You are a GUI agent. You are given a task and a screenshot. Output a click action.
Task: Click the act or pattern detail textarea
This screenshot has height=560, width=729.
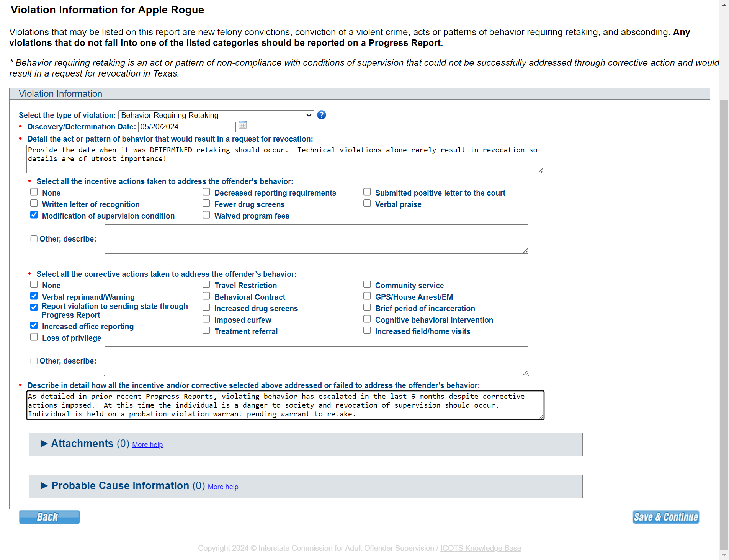[x=285, y=158]
